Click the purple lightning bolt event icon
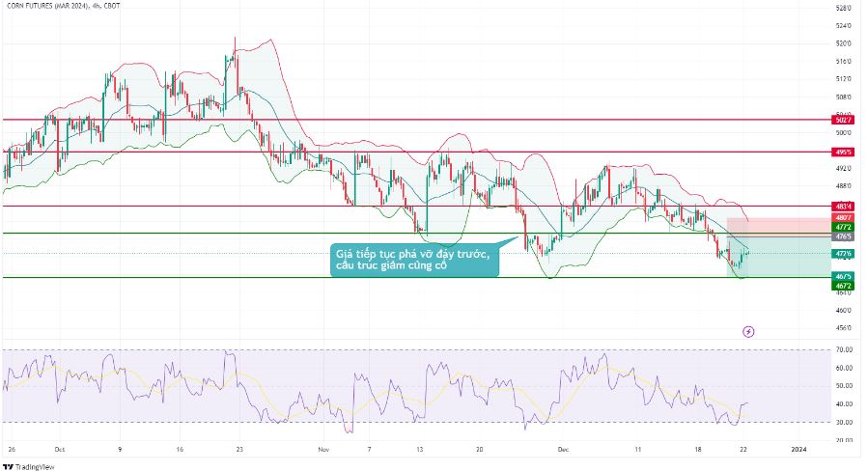The width and height of the screenshot is (868, 471). pos(749,331)
